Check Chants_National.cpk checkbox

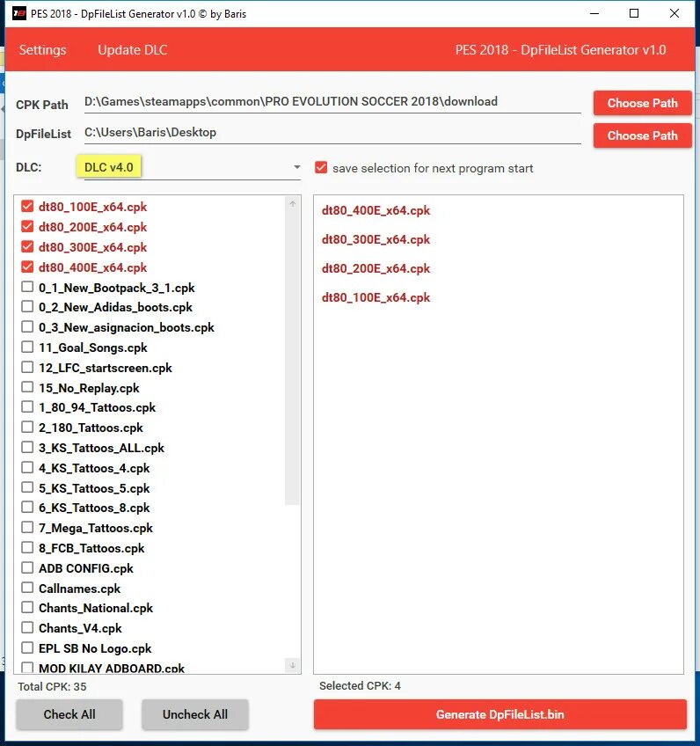pyautogui.click(x=27, y=608)
